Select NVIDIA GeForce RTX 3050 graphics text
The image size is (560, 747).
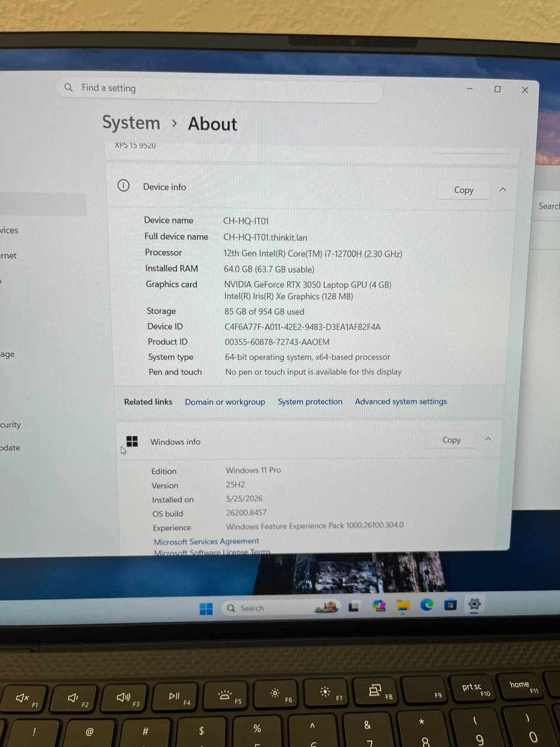308,285
